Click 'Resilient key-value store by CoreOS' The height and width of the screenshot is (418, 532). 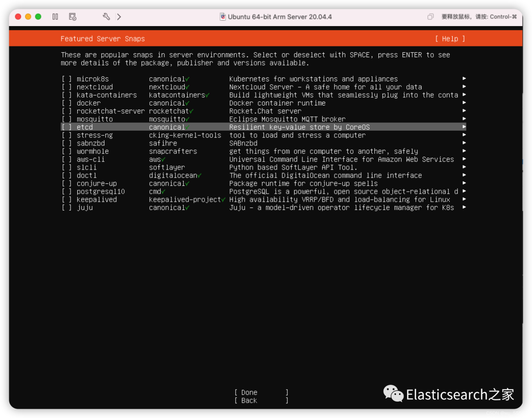pos(299,127)
